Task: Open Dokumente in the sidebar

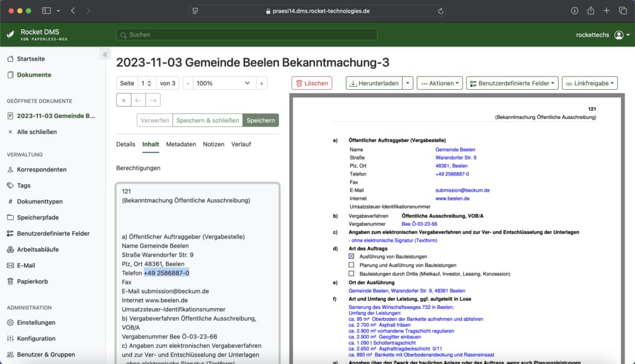Action: tap(29, 75)
